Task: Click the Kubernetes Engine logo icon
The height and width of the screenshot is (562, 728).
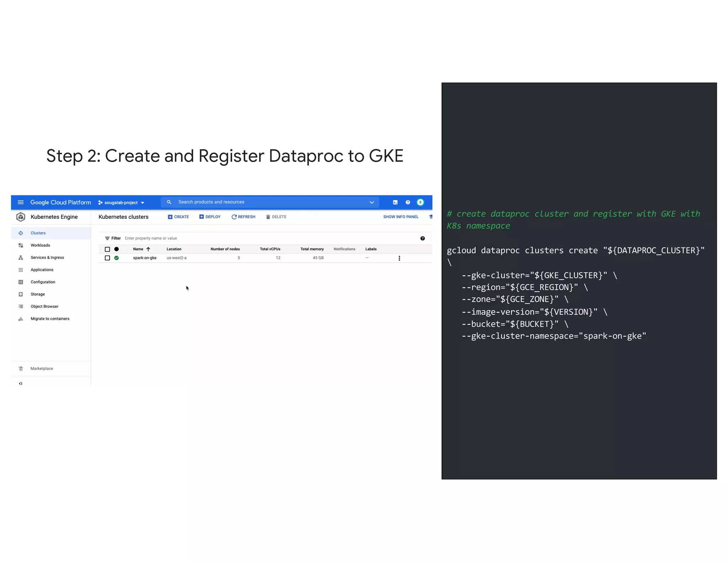Action: 21,217
